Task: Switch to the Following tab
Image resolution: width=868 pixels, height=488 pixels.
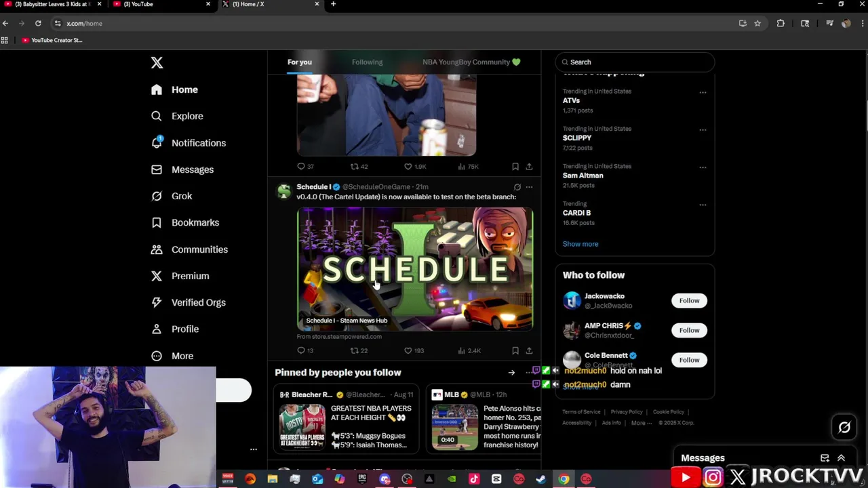Action: coord(367,62)
